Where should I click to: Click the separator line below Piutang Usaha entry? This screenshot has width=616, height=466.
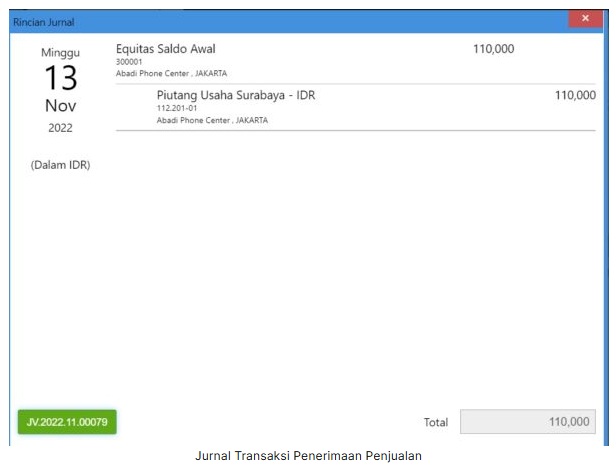point(355,130)
